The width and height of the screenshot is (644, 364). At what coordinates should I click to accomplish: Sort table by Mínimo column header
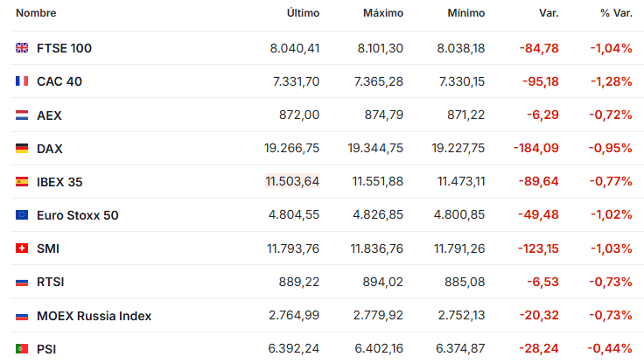pyautogui.click(x=466, y=13)
